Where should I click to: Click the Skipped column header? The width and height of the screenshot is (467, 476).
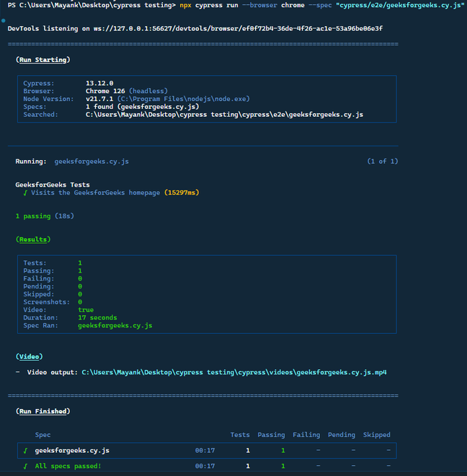377,435
